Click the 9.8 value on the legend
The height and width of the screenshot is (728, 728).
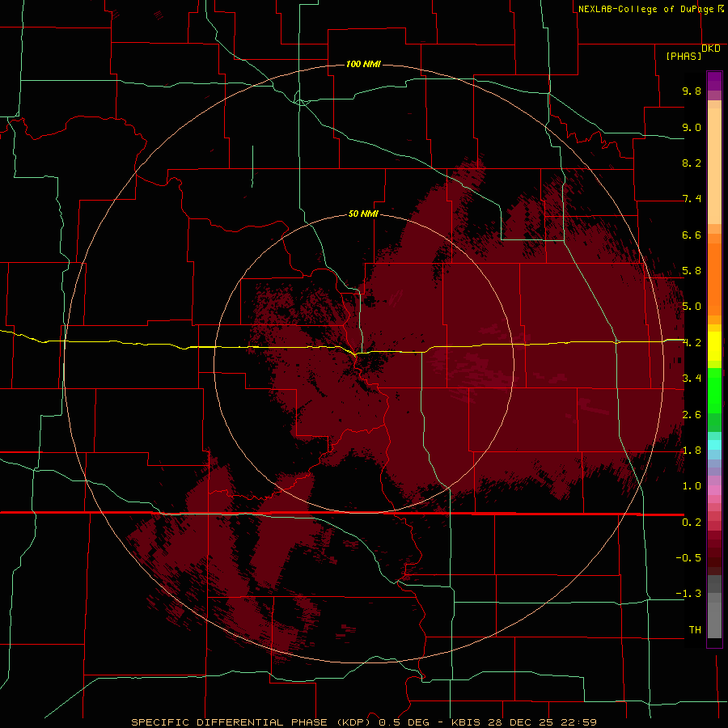pyautogui.click(x=692, y=91)
